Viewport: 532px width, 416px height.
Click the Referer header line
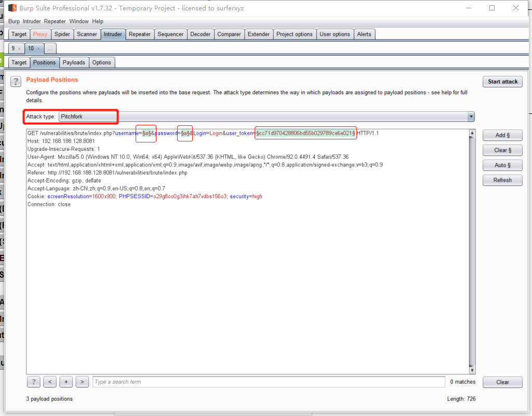107,173
